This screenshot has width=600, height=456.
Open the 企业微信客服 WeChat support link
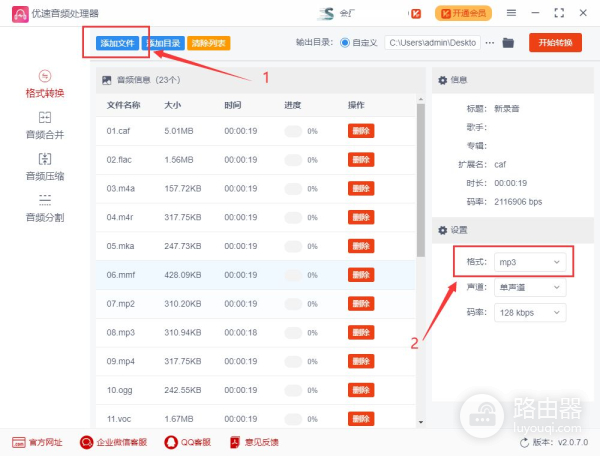114,443
